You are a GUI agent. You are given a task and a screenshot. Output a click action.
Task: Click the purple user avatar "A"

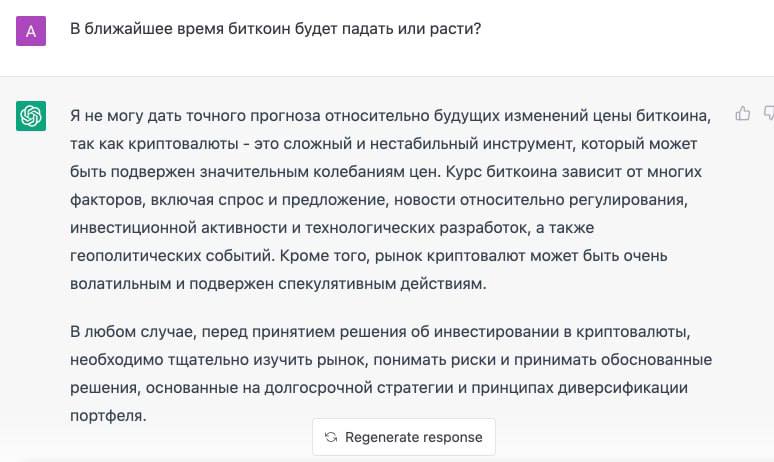pos(31,31)
